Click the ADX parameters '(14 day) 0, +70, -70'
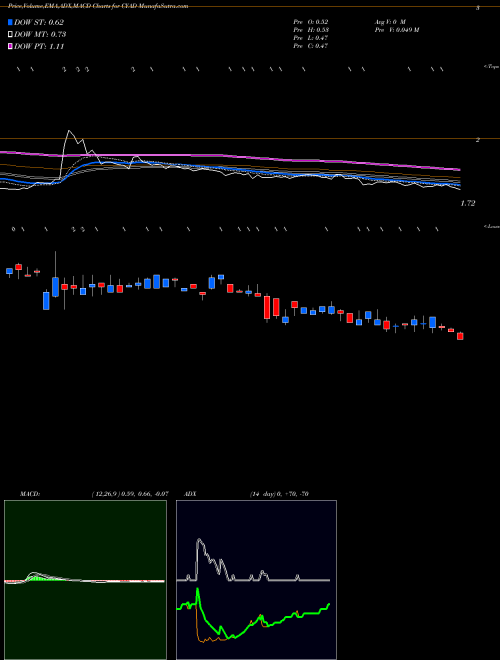500x660 pixels. 279,494
